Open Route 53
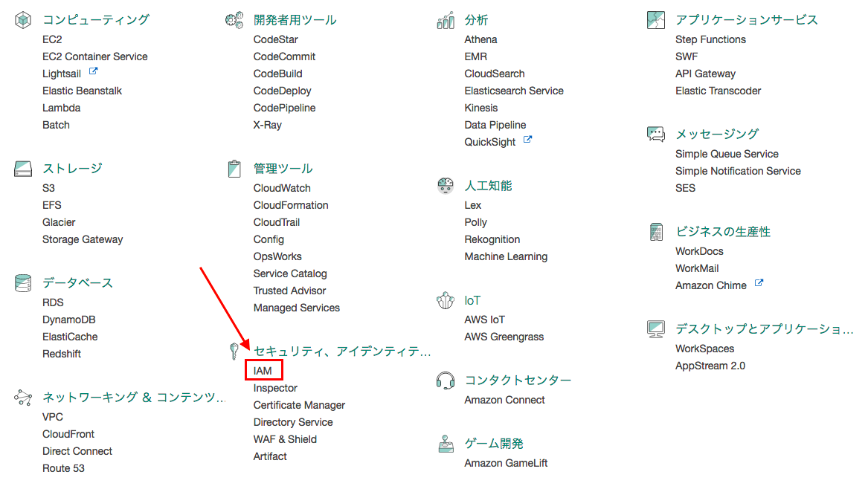This screenshot has width=868, height=489. [x=62, y=467]
